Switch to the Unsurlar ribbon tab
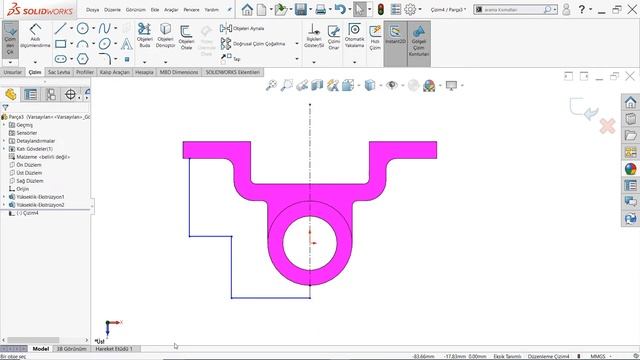640x360 pixels. 13,72
